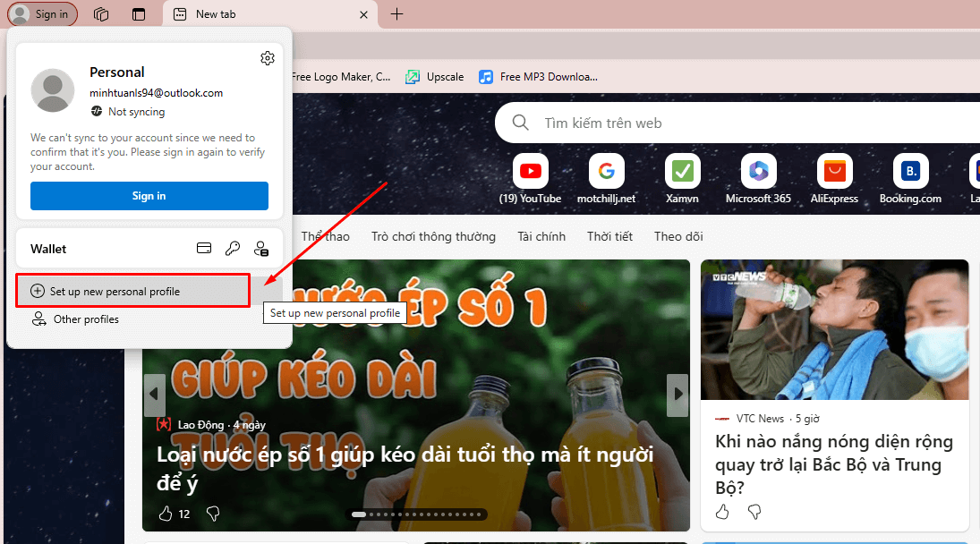Click the minhtuanls94@outlook.com email text
The width and height of the screenshot is (980, 544).
(157, 93)
